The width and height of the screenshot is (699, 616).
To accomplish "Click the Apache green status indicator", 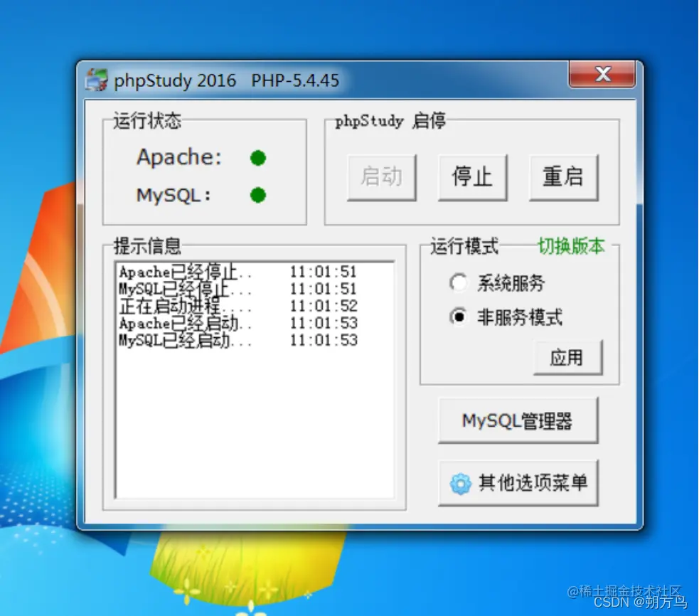I will [x=258, y=158].
